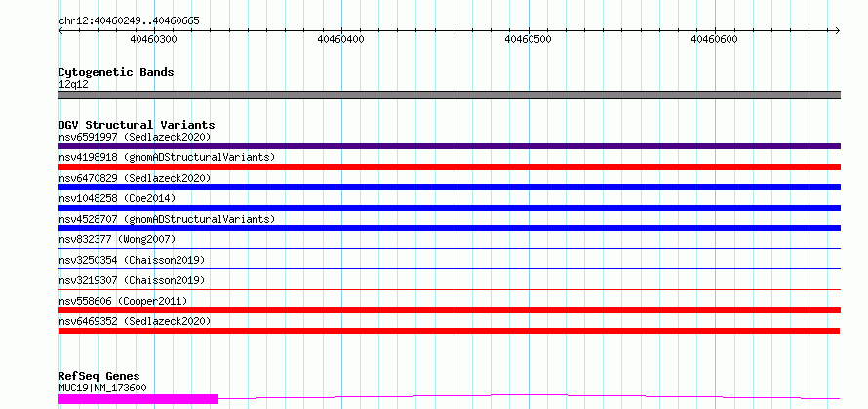The height and width of the screenshot is (409, 868).
Task: Click the nsv6591997 (Sedlazeck2020) label
Action: tap(135, 137)
